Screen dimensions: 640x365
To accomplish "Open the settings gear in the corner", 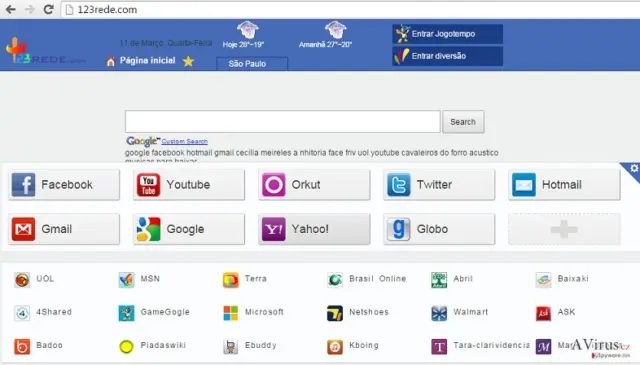I will pos(633,168).
